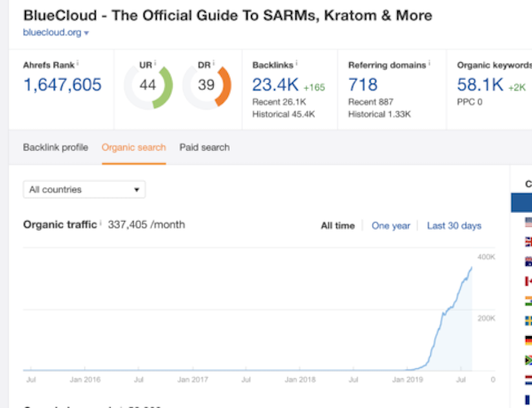Click the Australia flag icon
The image size is (532, 408).
[x=528, y=262]
